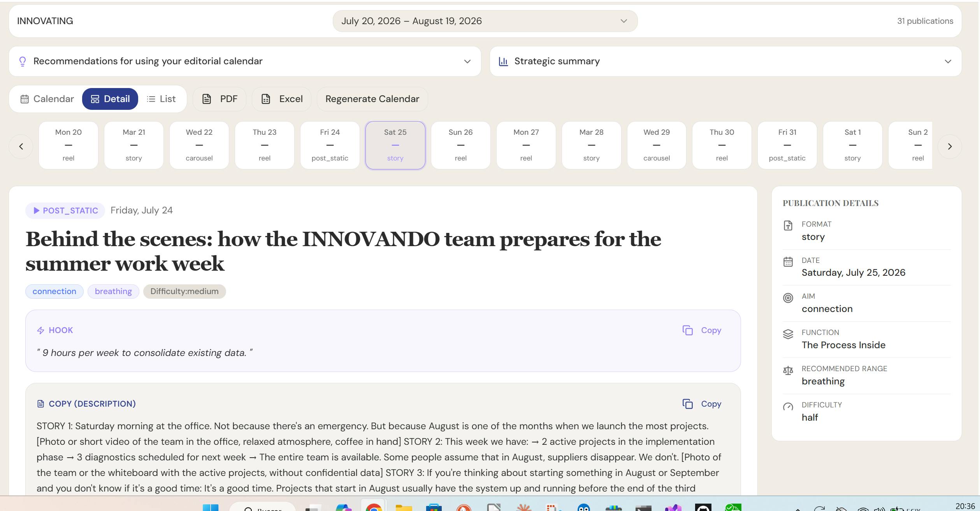Expand the Strategic summary panel
The image size is (980, 511).
tap(725, 61)
